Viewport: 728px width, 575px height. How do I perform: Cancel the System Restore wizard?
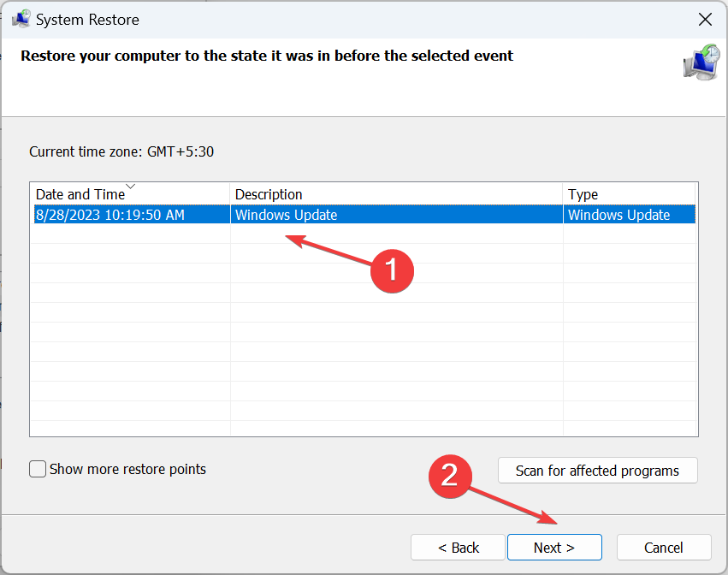[x=664, y=547]
